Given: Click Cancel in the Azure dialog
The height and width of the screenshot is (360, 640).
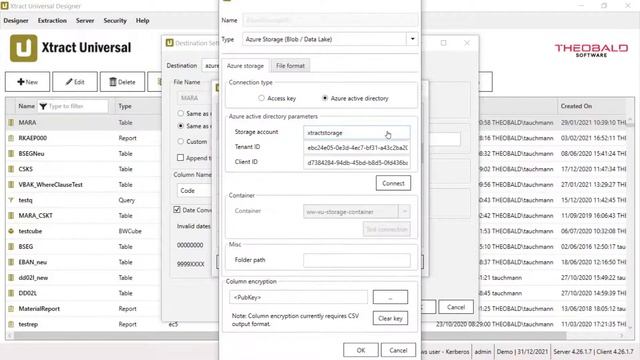Looking at the screenshot, I should tap(398, 350).
